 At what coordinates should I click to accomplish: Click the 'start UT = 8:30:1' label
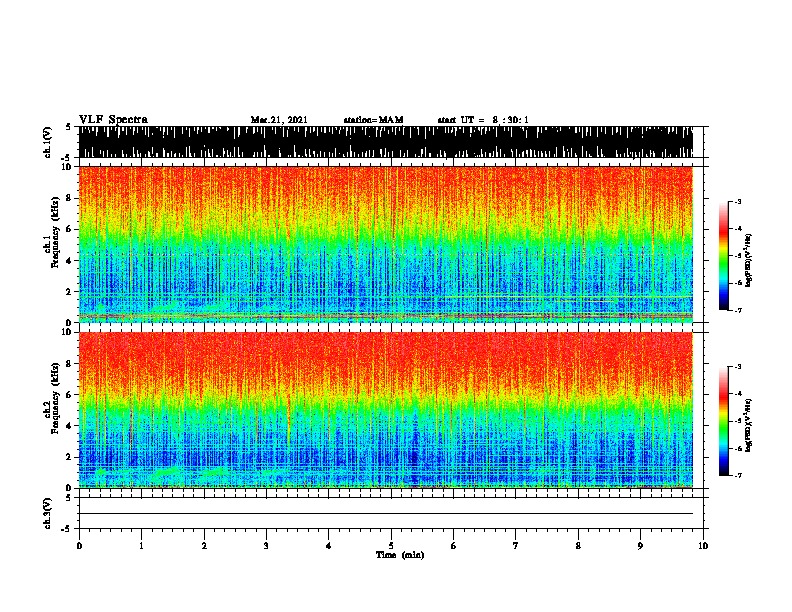pyautogui.click(x=483, y=120)
